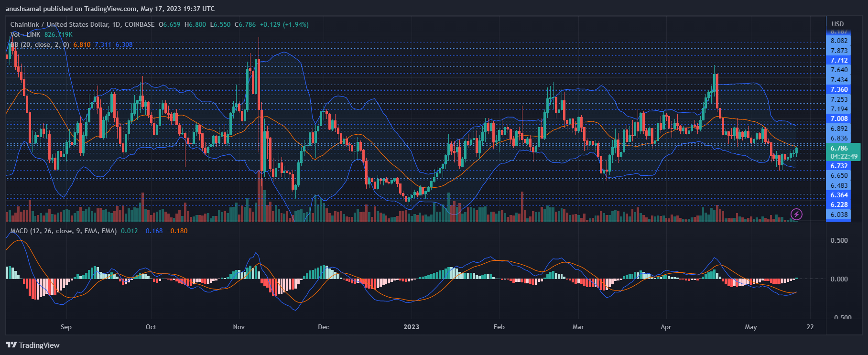Click the Dec label on time axis
868x355 pixels.
[x=324, y=327]
